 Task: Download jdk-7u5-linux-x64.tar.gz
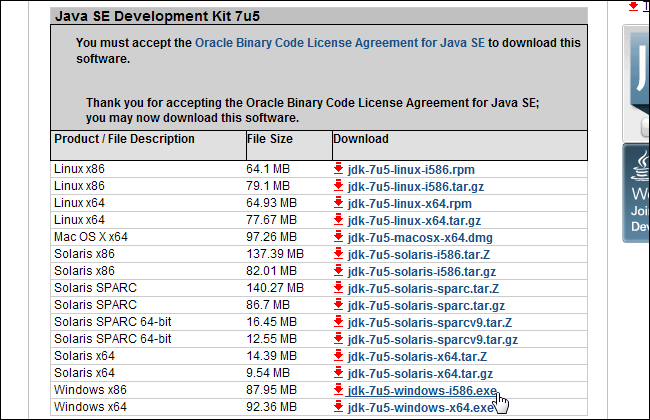414,221
